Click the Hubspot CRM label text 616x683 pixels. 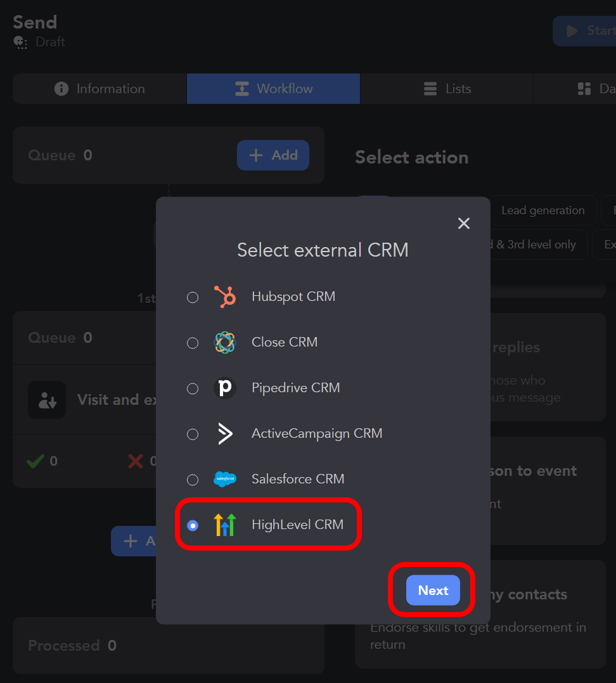pos(293,297)
